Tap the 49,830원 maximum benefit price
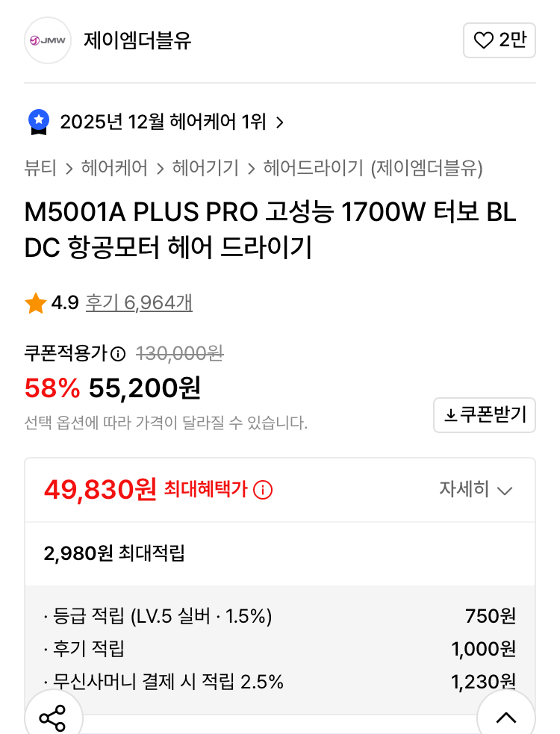 click(100, 489)
